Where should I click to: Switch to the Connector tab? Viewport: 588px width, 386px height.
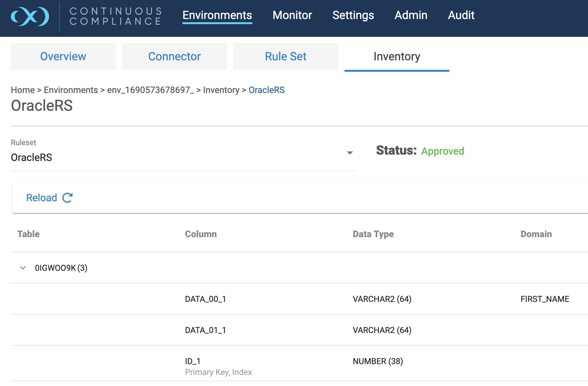[174, 57]
